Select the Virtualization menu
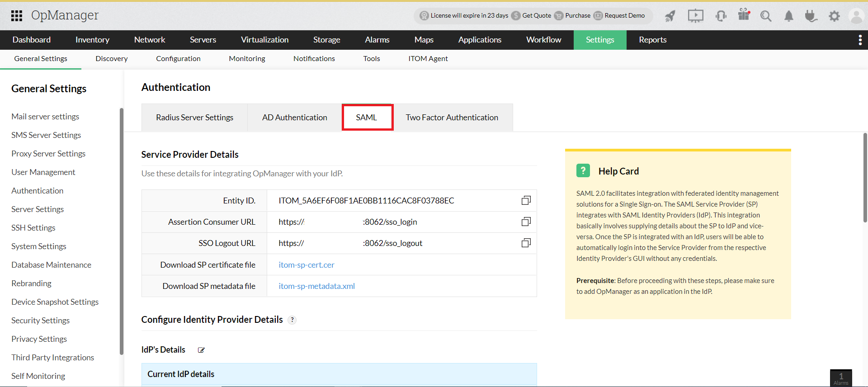 tap(264, 40)
